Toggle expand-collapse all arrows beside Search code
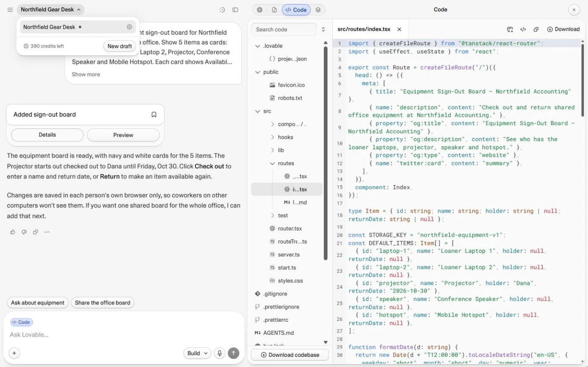Screen dimensions: 588x367 point(323,30)
